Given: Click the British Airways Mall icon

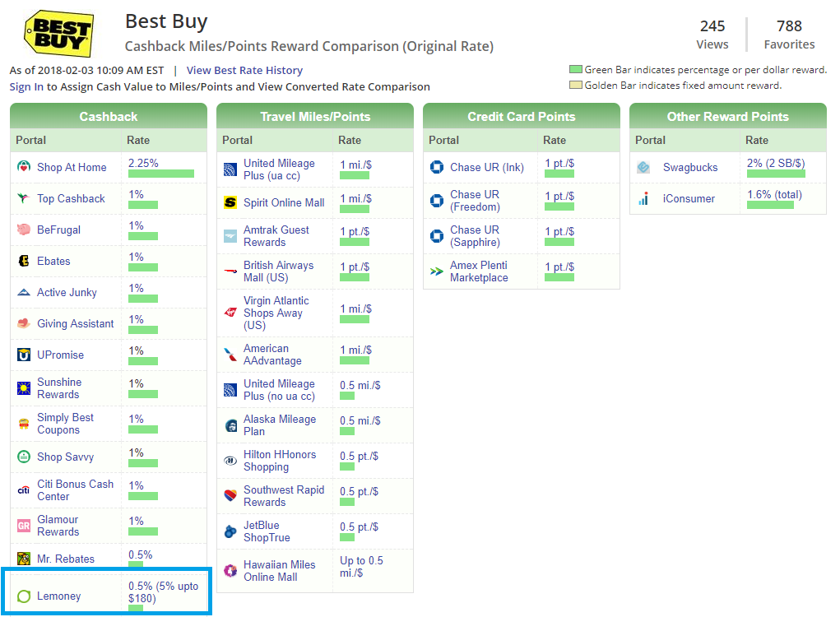Looking at the screenshot, I should [230, 271].
